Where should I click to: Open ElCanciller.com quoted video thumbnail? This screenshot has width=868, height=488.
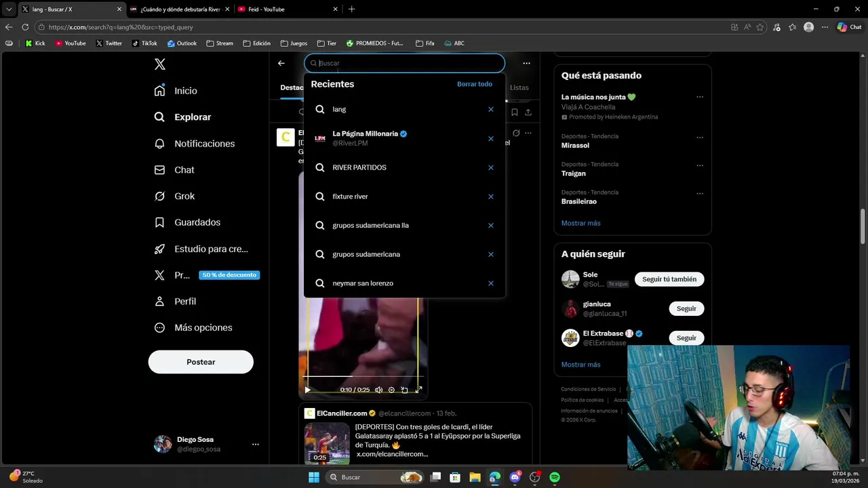pos(327,443)
